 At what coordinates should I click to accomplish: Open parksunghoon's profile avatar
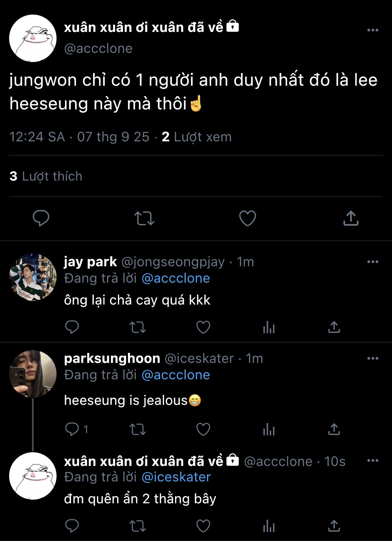[x=33, y=374]
